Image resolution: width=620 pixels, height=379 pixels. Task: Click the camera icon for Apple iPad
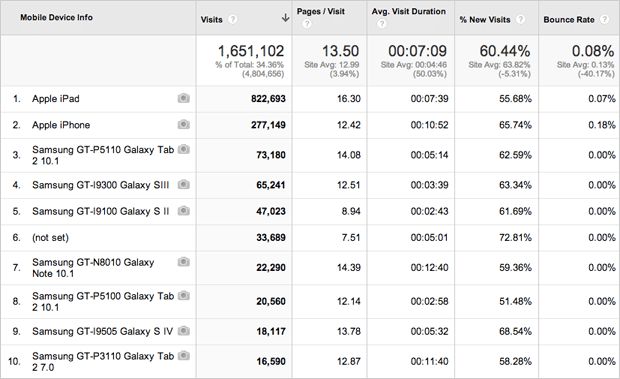click(x=183, y=98)
